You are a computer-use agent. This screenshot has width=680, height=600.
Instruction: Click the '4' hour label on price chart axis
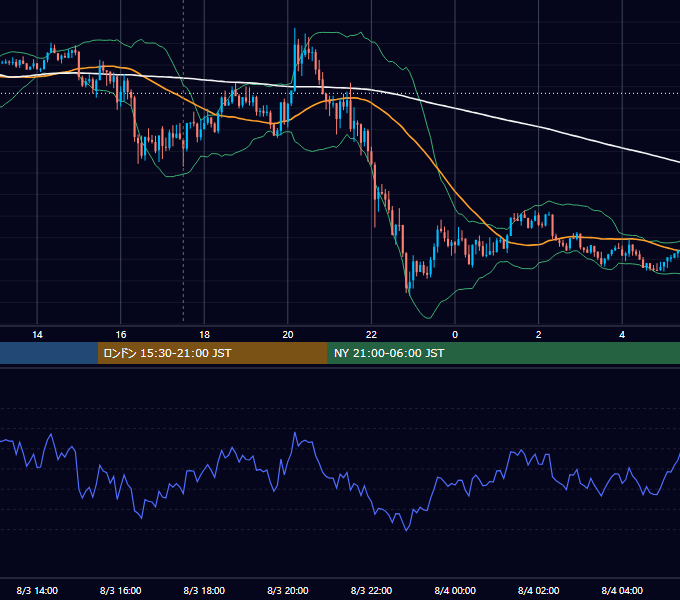coord(622,335)
